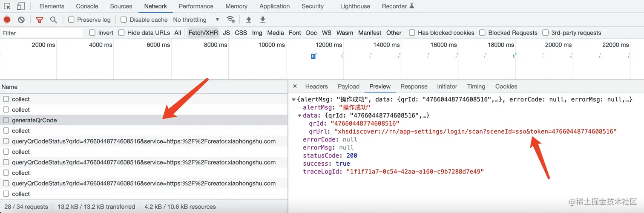Screen dimensions: 644x213
Task: Select the statusCode 200 value
Action: pos(352,155)
